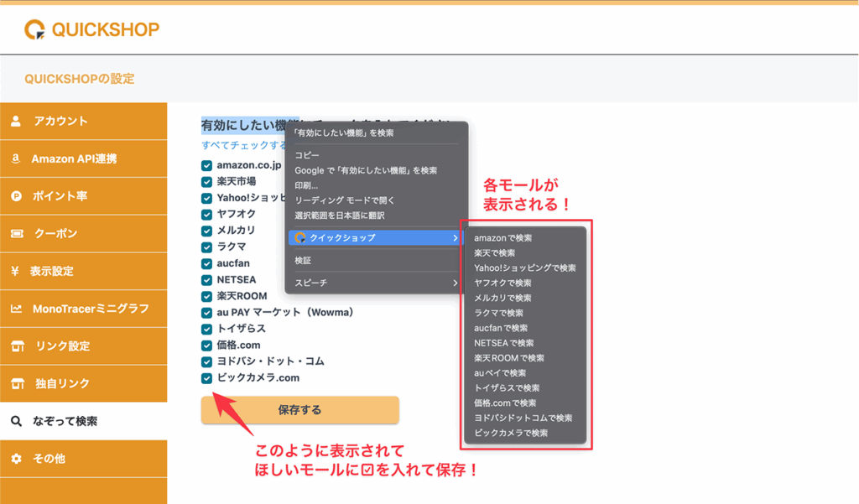Select Yahoo!ショッピングで検索 submenu entry

click(x=525, y=268)
